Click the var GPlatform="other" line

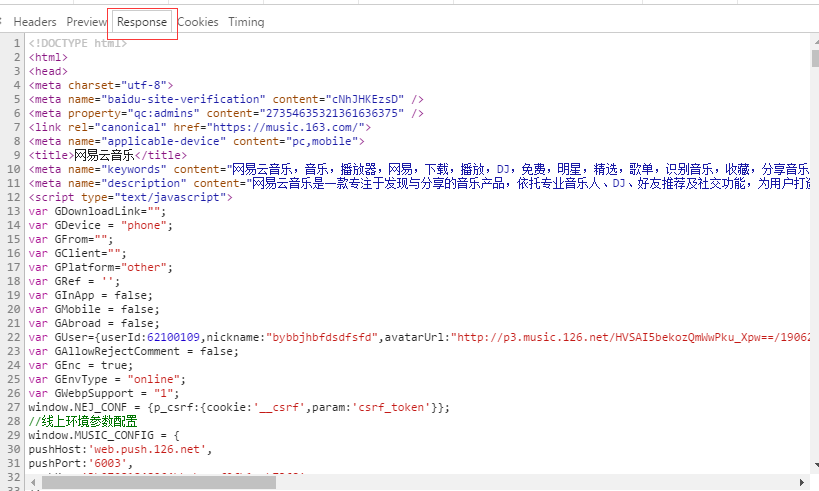point(101,267)
